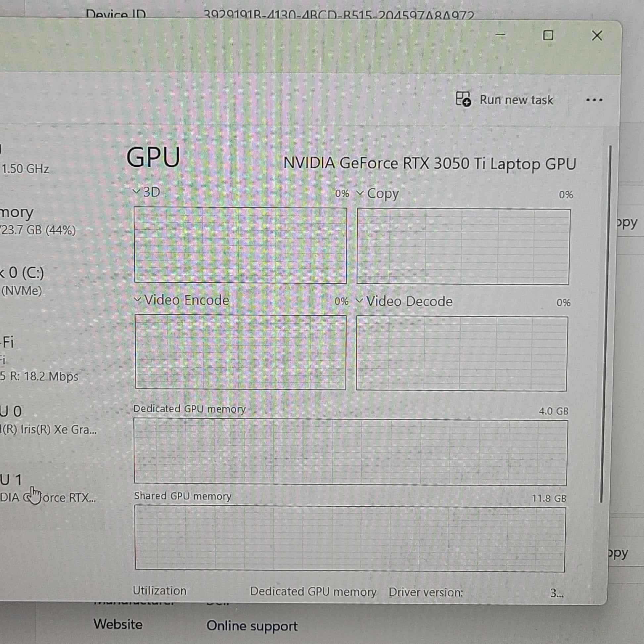644x644 pixels.
Task: Click the Device ID value in background window
Action: pyautogui.click(x=339, y=15)
